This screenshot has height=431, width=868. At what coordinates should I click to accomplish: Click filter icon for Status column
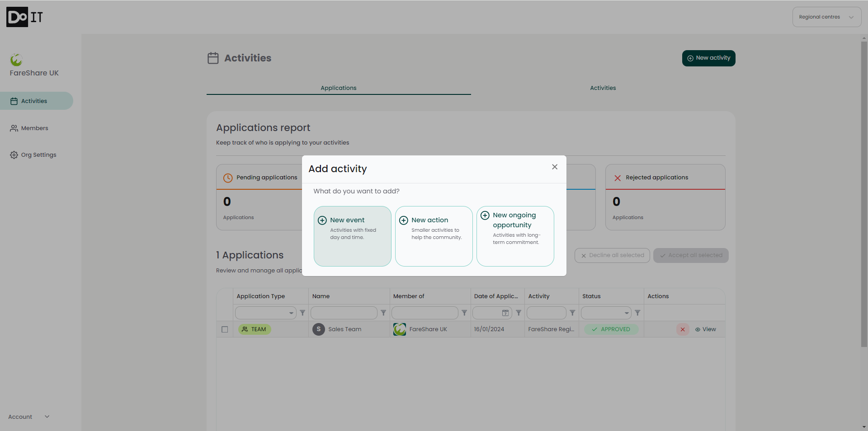pos(637,313)
